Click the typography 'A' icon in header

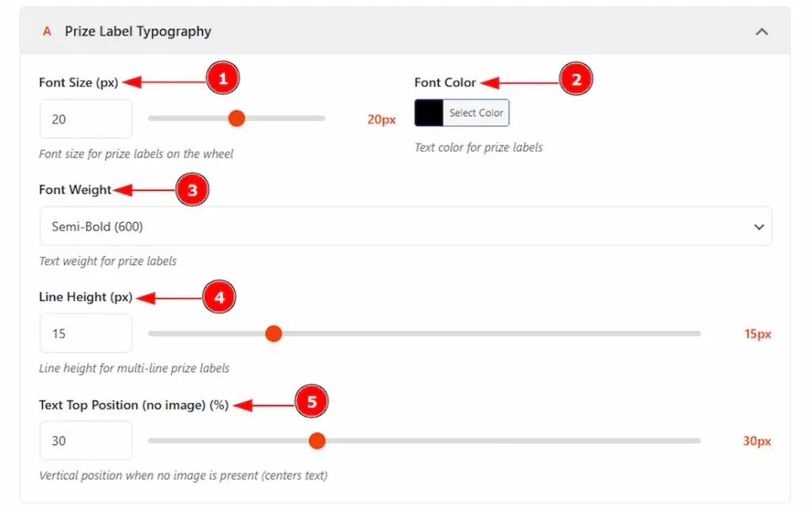pos(47,32)
